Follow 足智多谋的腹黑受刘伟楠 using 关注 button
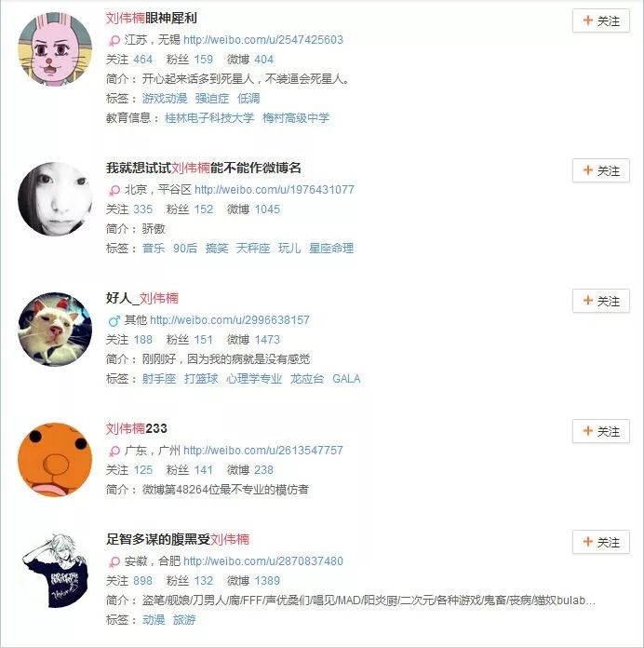 (600, 542)
